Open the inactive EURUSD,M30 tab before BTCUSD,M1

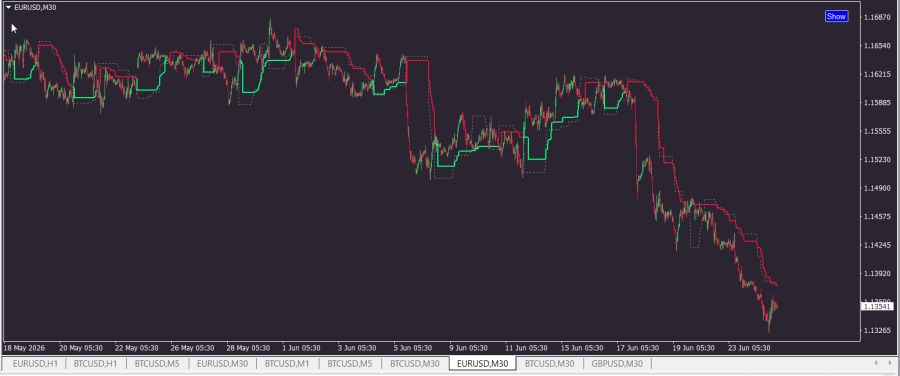click(x=223, y=363)
